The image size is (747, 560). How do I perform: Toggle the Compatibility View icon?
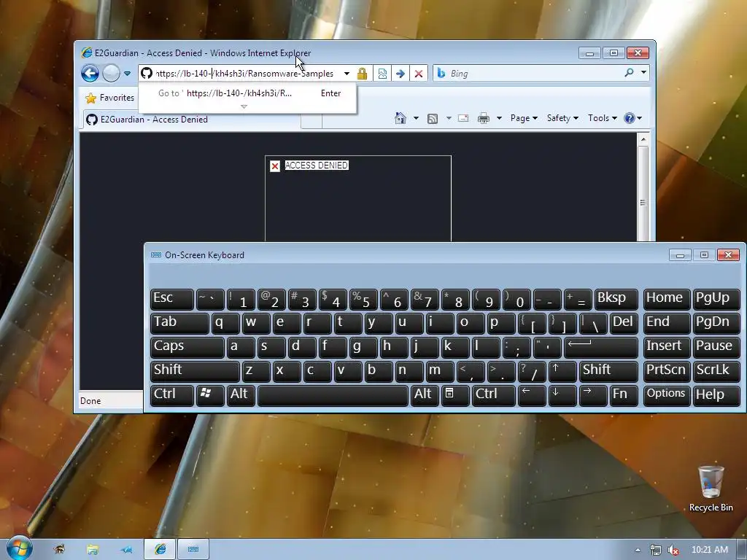pyautogui.click(x=382, y=74)
